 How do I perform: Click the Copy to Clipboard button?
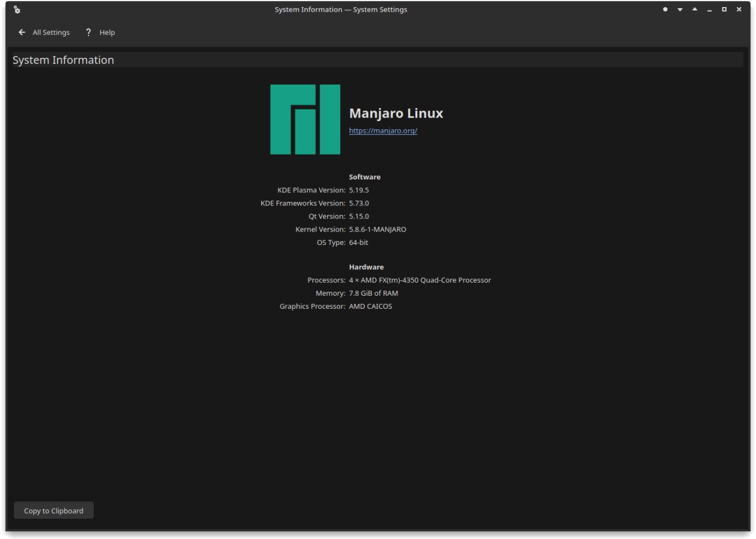click(x=54, y=511)
